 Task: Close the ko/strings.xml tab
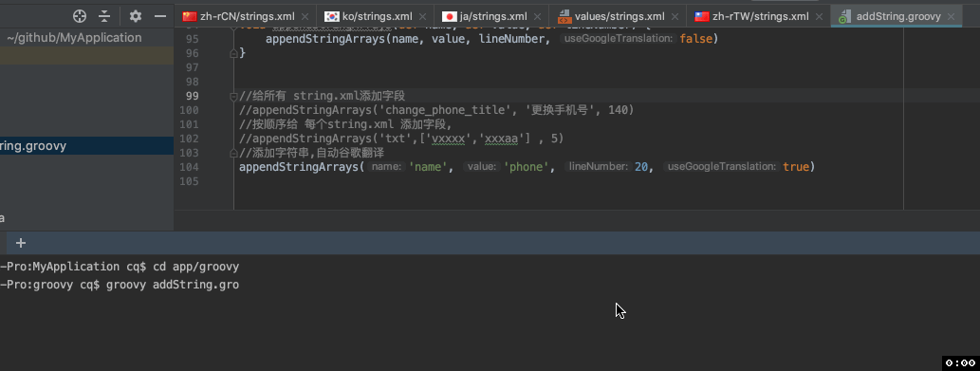click(x=422, y=17)
